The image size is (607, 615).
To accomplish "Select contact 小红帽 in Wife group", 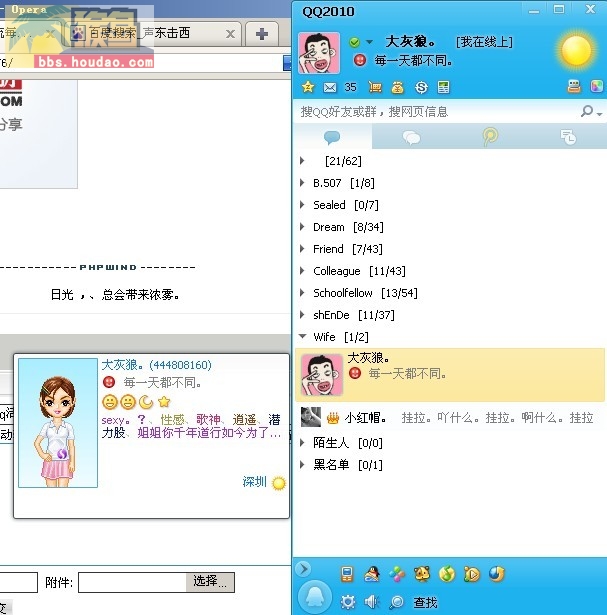I will point(450,418).
